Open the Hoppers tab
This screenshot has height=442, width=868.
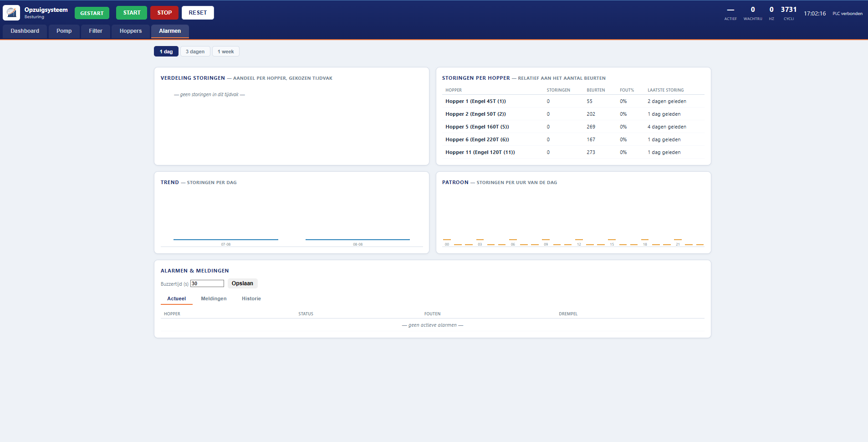coord(131,31)
